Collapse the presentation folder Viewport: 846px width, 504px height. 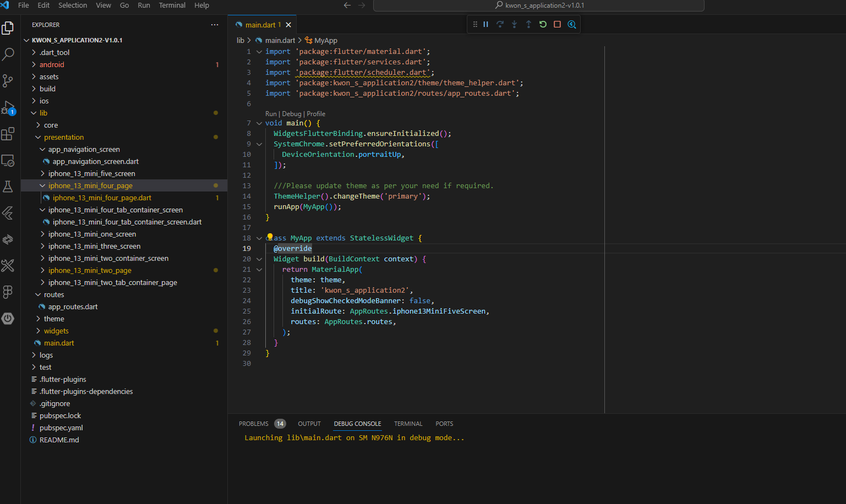coord(38,137)
